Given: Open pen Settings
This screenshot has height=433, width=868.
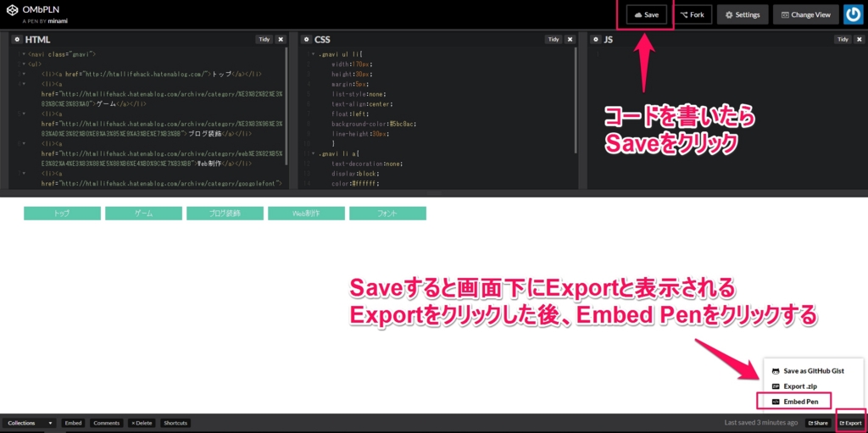Looking at the screenshot, I should (x=743, y=15).
